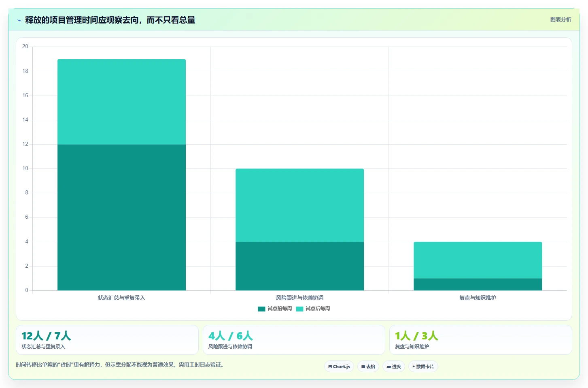
Task: Click the dark segment of the 复盘与知识维护 bar
Action: 478,284
